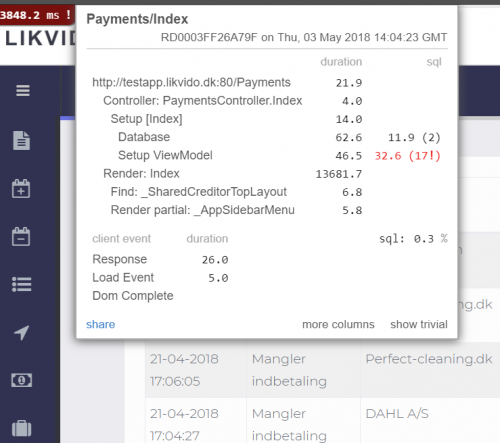The image size is (500, 443).
Task: Select the Render: Index timing row
Action: pos(267,174)
